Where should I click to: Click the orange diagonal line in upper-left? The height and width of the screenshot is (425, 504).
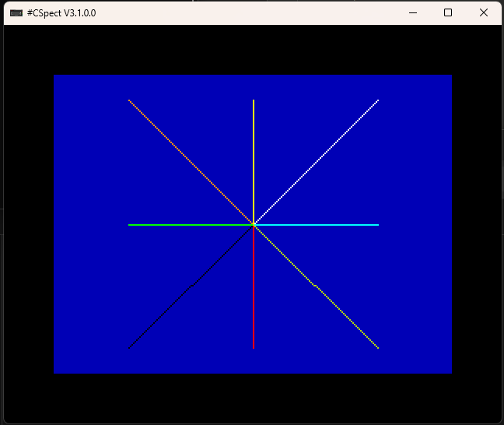(x=191, y=162)
